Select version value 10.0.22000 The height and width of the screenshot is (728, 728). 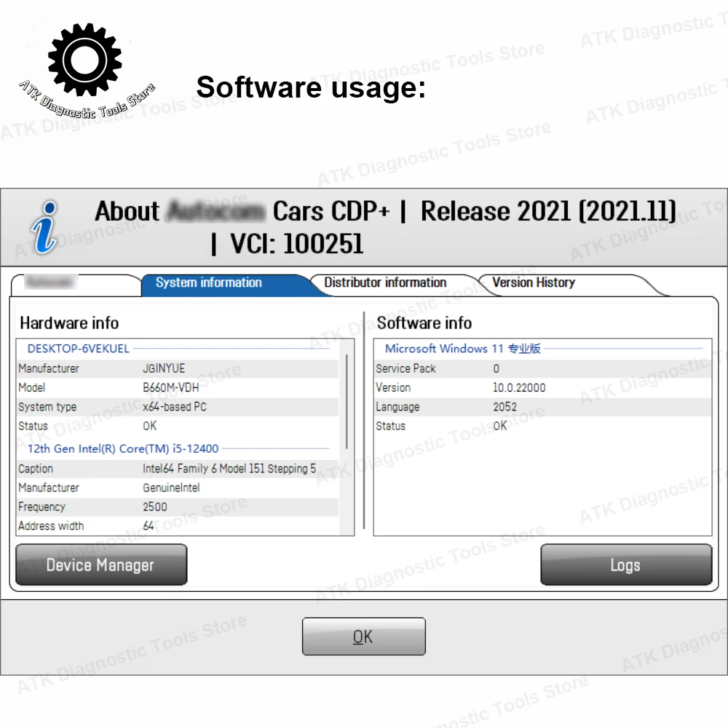(x=519, y=388)
